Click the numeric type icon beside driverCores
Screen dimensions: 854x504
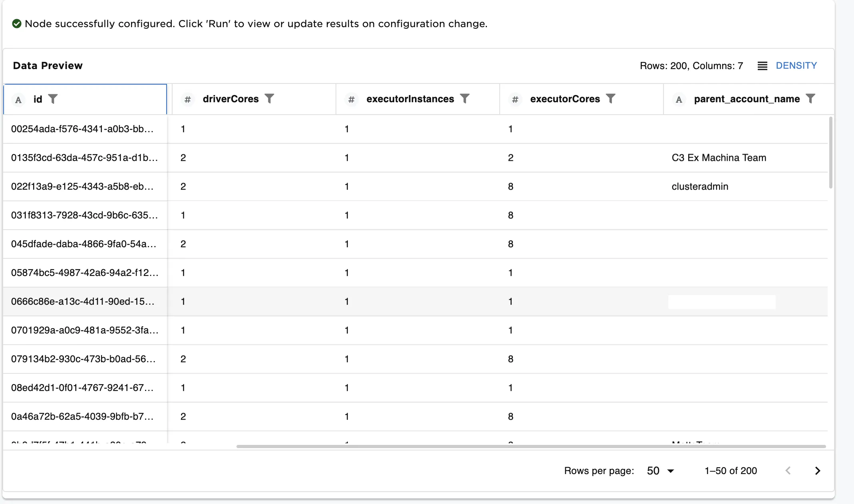(x=187, y=99)
